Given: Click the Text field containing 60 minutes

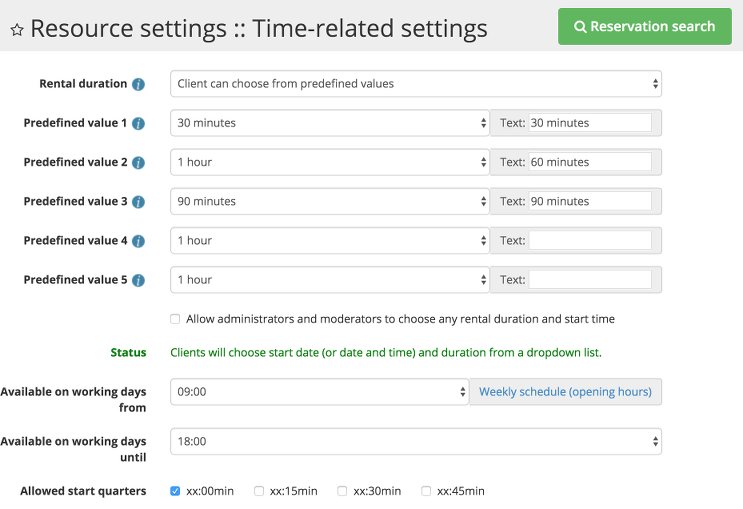Looking at the screenshot, I should pos(589,162).
